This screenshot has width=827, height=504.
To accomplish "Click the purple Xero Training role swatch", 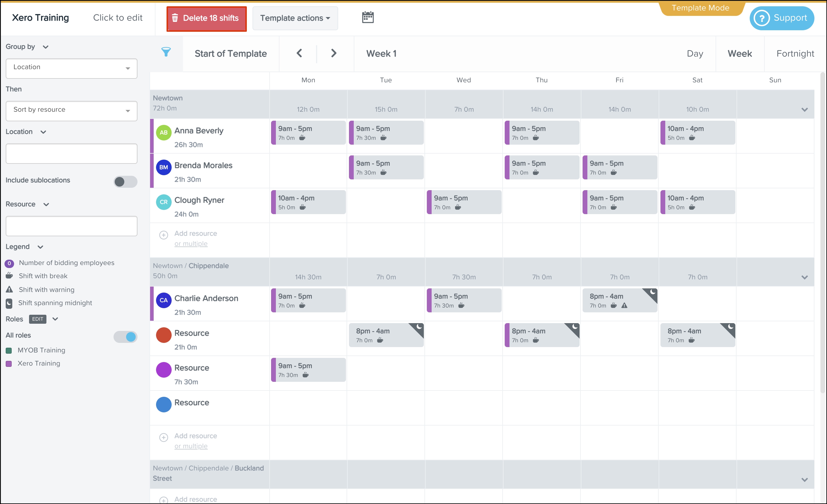I will pyautogui.click(x=9, y=364).
